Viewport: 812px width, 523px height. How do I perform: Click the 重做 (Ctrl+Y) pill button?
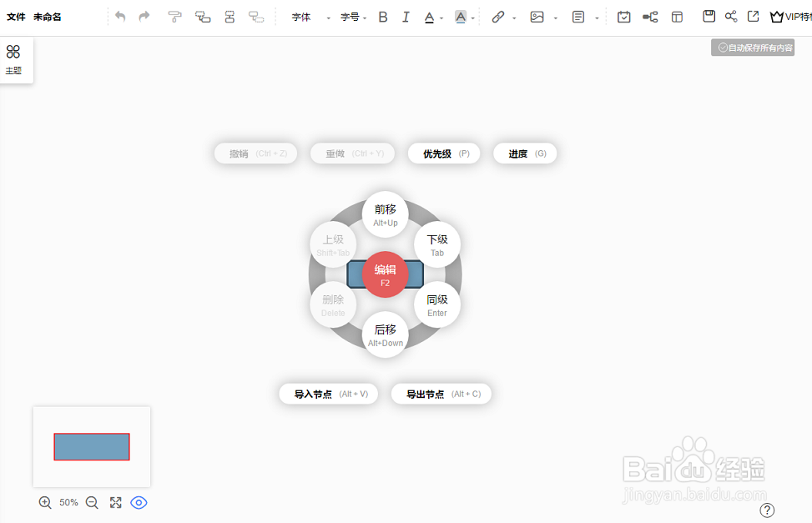click(x=353, y=153)
